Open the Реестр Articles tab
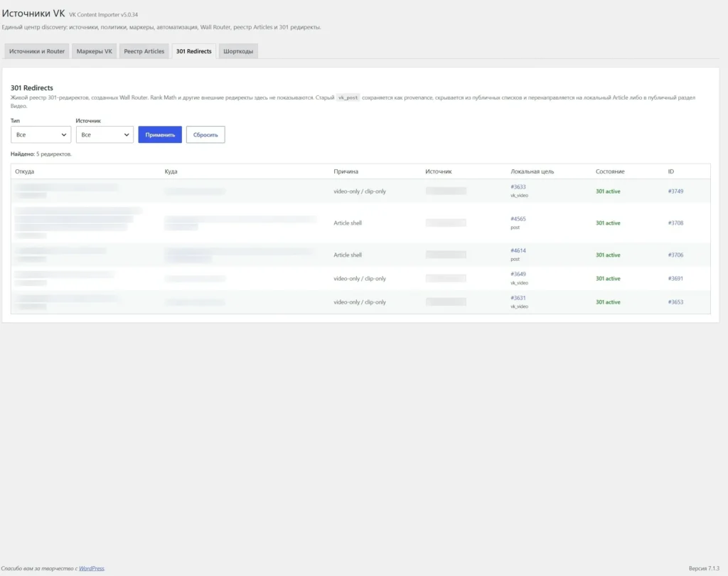Viewport: 728px width, 576px height. pos(144,51)
